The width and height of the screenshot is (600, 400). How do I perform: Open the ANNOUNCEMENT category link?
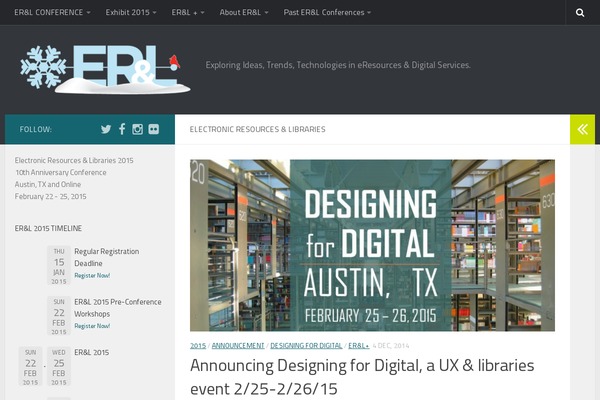[238, 346]
